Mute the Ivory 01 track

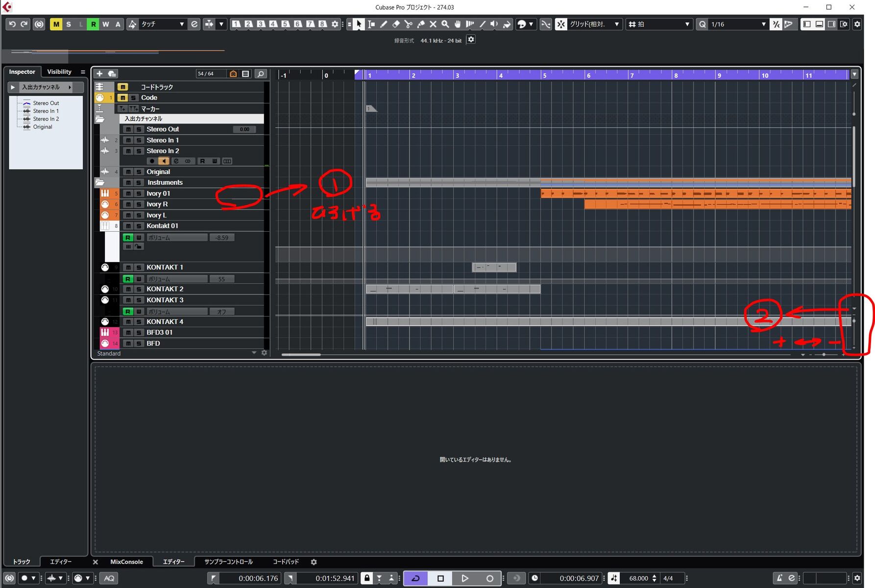click(128, 194)
